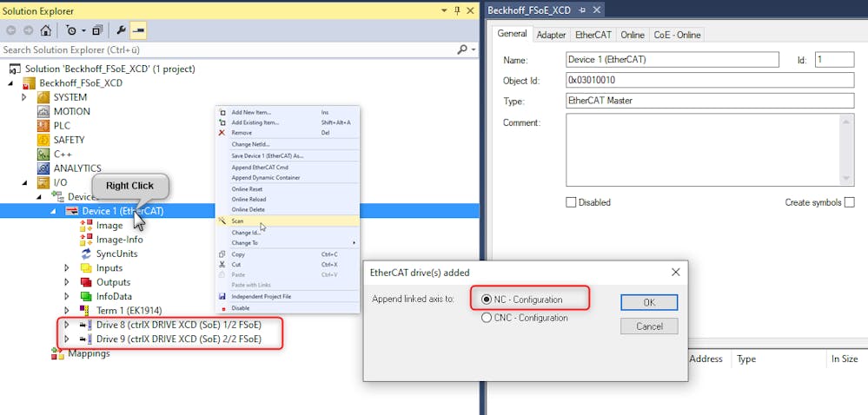Click the C++ node icon

(x=43, y=155)
